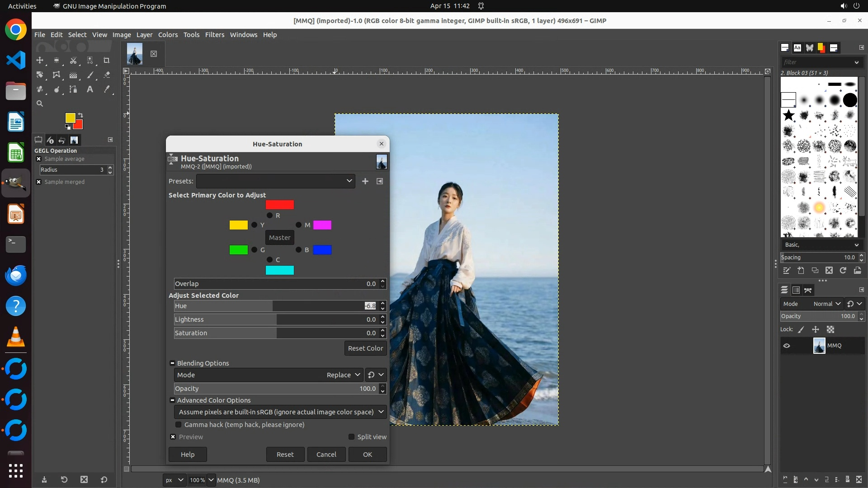Open VLC from the dock
This screenshot has height=488, width=868.
(16, 337)
